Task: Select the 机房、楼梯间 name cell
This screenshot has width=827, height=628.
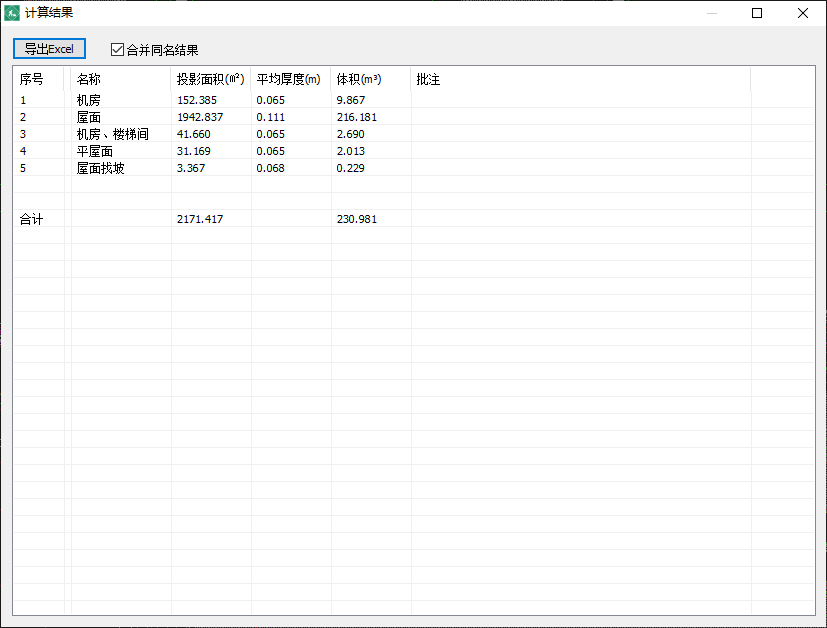Action: [112, 134]
